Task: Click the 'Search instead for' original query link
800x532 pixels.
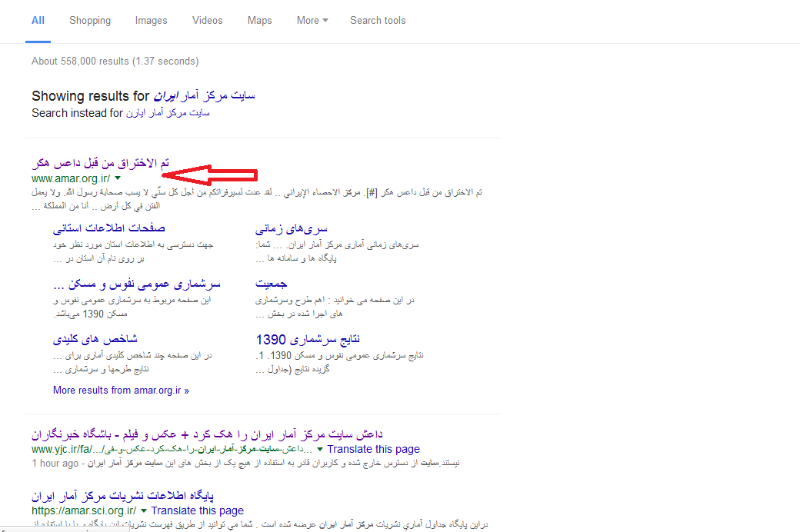Action: [x=168, y=113]
